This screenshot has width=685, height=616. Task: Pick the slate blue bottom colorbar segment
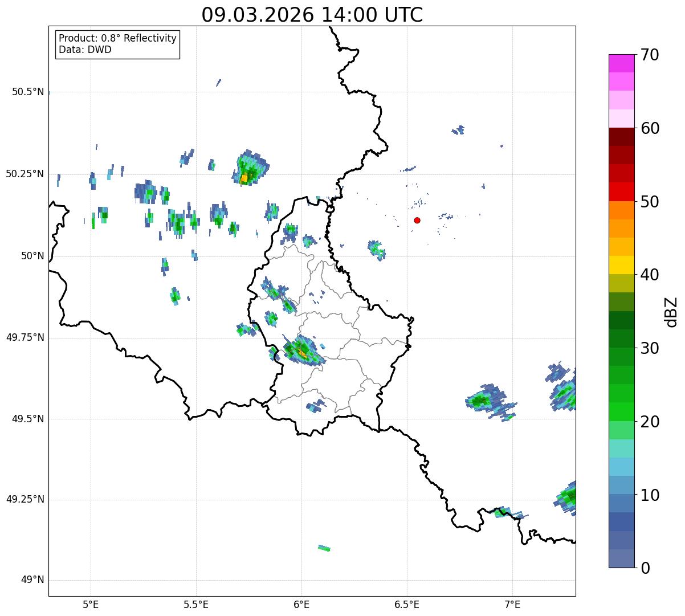pyautogui.click(x=622, y=558)
